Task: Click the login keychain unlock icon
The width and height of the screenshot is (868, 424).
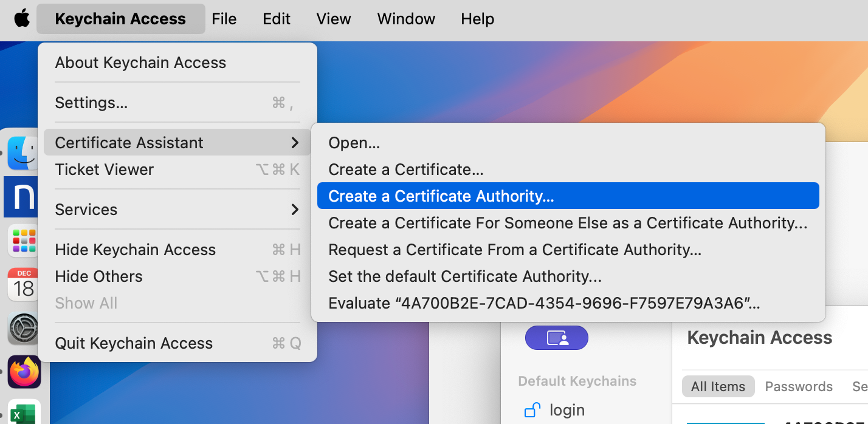Action: 532,410
